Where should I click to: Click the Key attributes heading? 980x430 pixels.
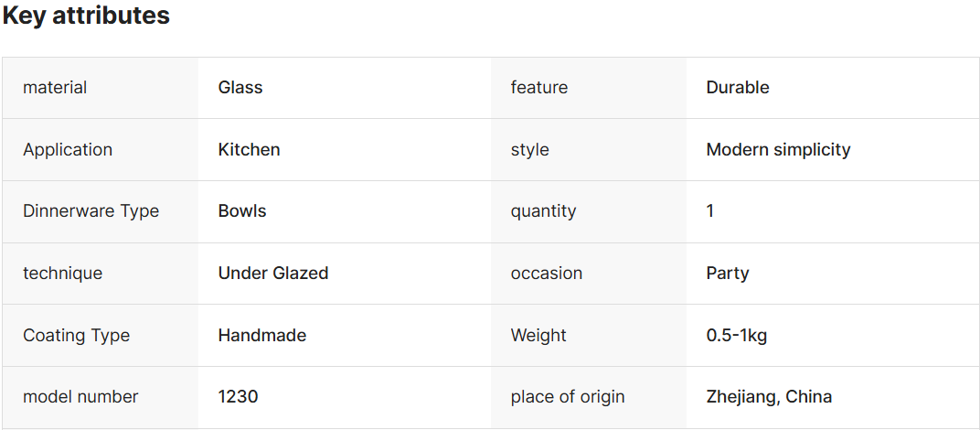pos(86,16)
